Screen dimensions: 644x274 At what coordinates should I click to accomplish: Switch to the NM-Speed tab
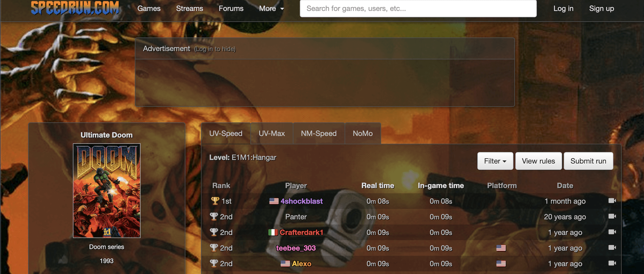[319, 133]
